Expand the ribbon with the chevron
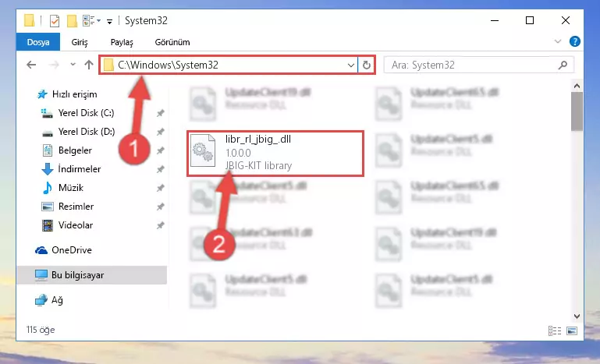 coord(558,41)
